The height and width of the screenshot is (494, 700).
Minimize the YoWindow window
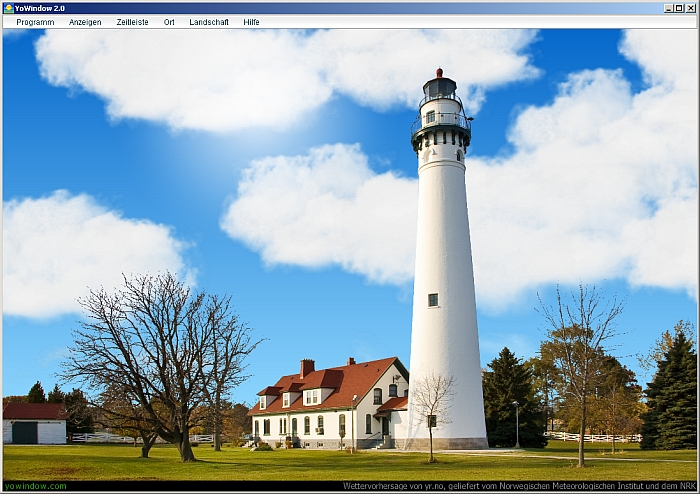point(669,8)
